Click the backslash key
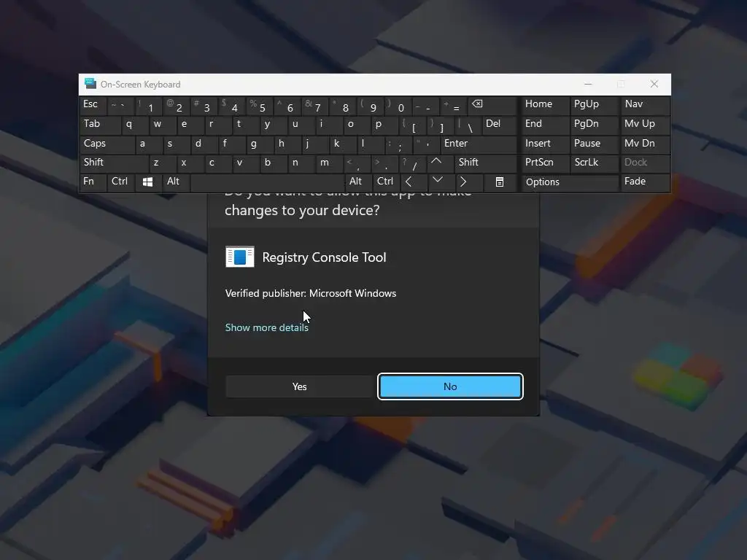This screenshot has width=747, height=560. pyautogui.click(x=468, y=124)
